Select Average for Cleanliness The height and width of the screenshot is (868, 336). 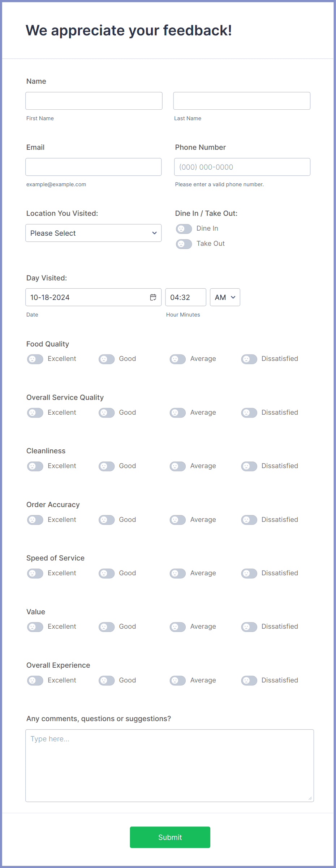click(x=178, y=466)
